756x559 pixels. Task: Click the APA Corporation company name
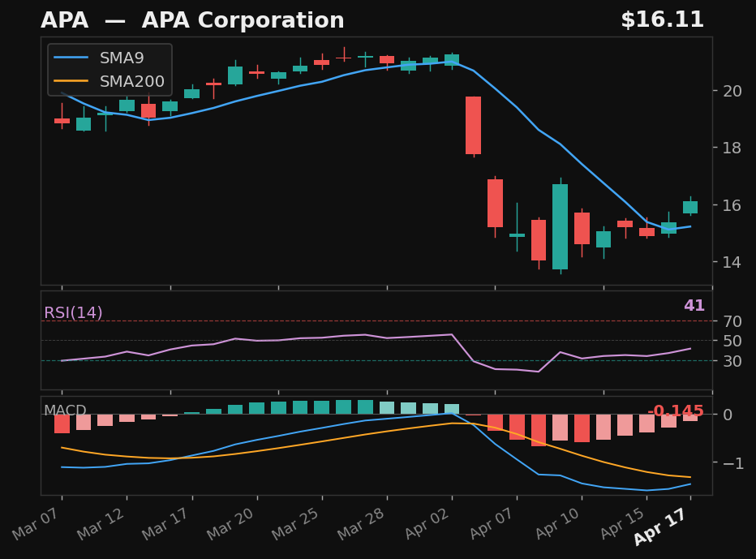pos(243,21)
